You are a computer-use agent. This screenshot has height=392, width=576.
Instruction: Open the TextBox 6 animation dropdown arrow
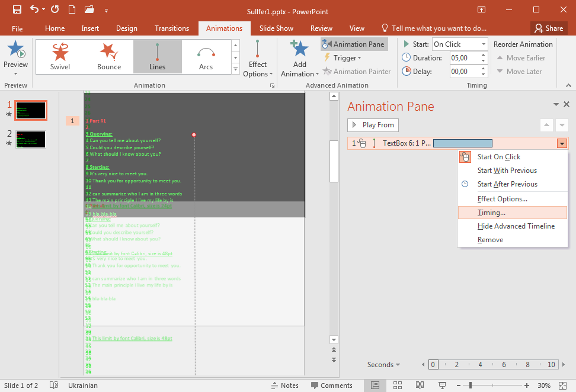point(562,143)
